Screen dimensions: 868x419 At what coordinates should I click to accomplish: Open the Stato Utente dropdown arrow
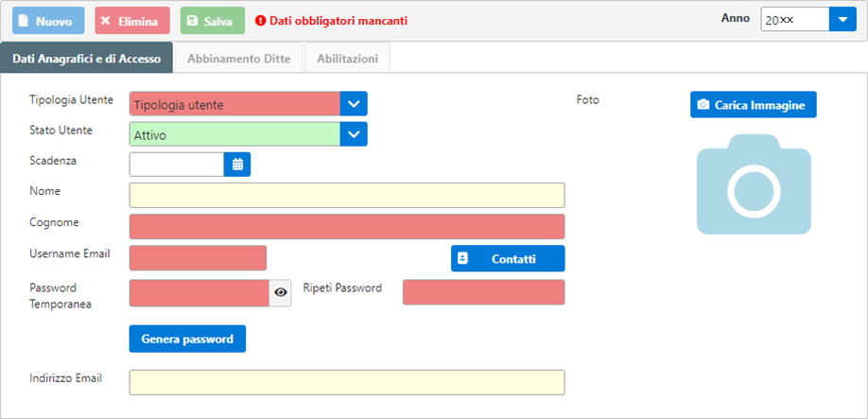tap(354, 134)
